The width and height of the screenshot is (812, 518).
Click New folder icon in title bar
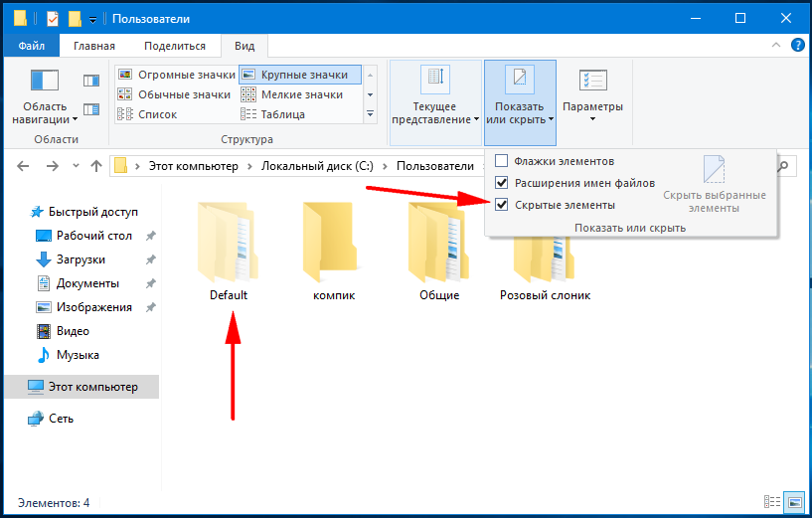(76, 19)
